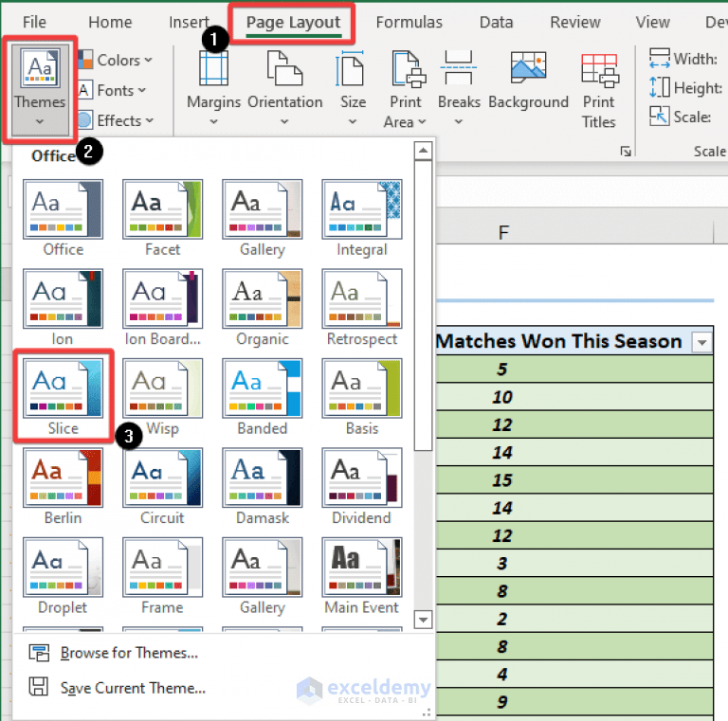Select the cell with value 5
The width and height of the screenshot is (728, 721).
tap(574, 369)
